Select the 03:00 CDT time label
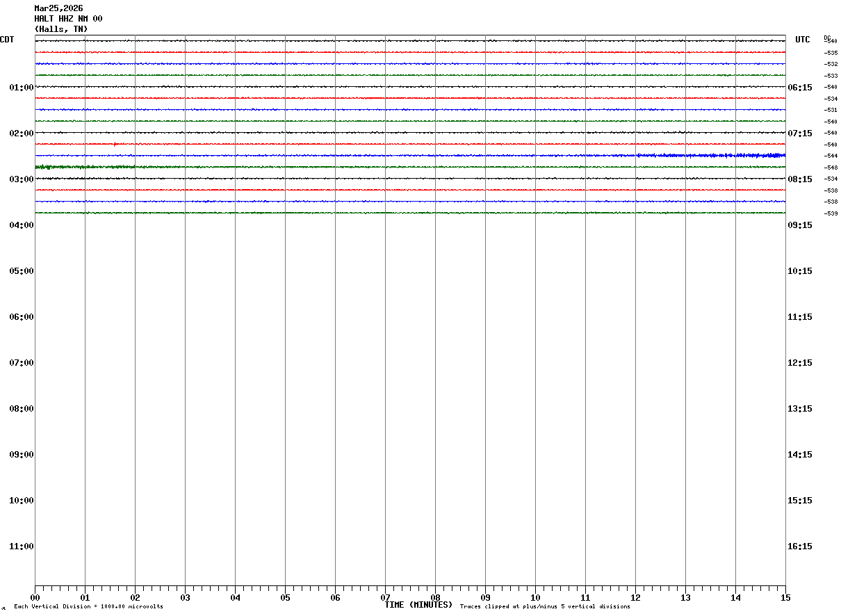Image resolution: width=841 pixels, height=616 pixels. [22, 179]
